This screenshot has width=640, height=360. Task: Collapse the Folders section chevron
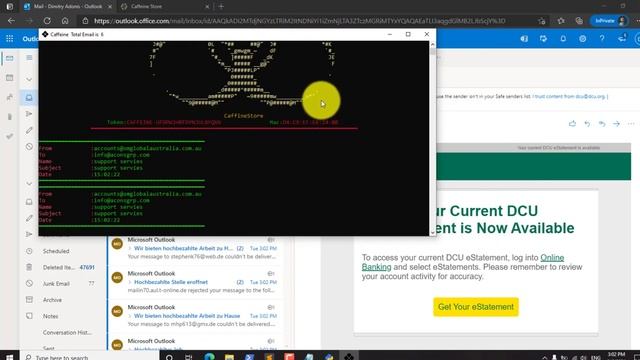coord(29,184)
